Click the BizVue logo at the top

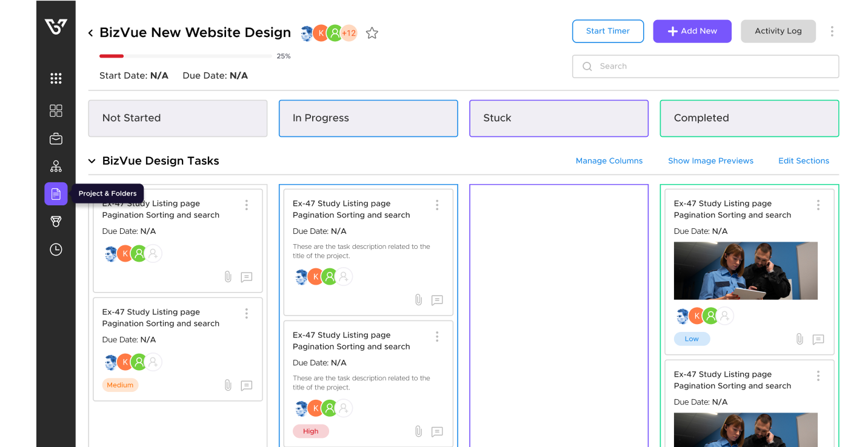click(x=56, y=27)
